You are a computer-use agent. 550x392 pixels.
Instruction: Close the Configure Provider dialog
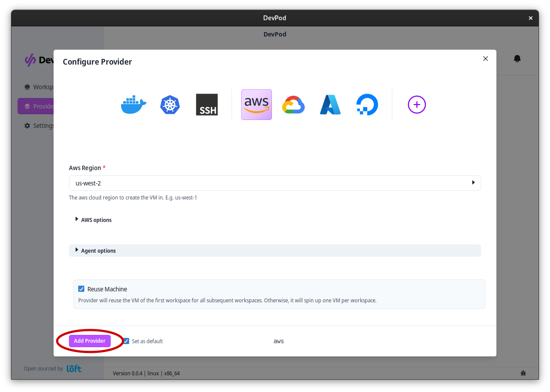[485, 58]
